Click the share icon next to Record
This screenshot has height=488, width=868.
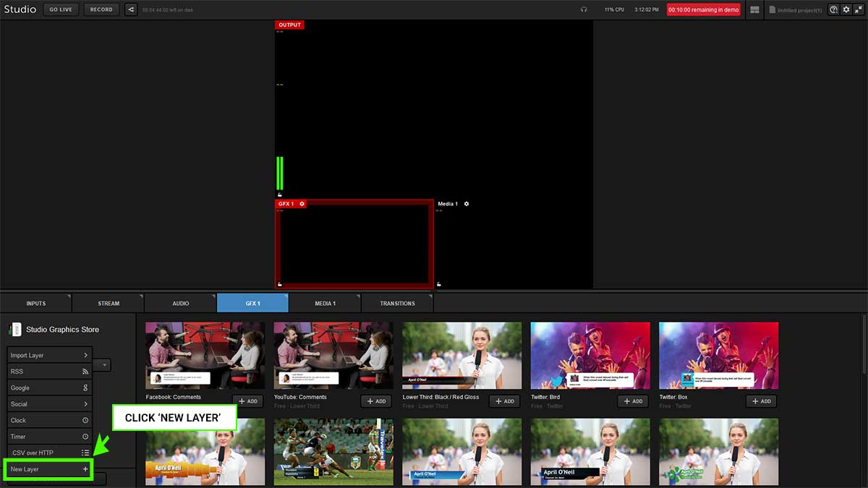(131, 9)
